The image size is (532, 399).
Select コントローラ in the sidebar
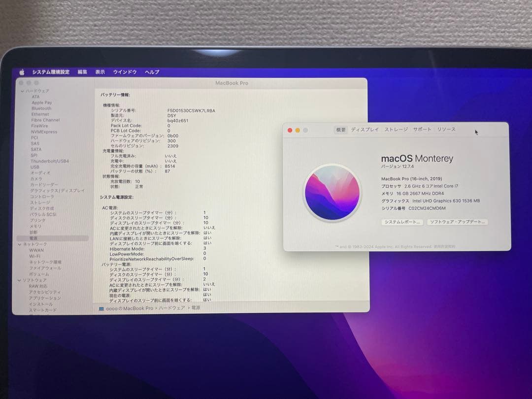pyautogui.click(x=42, y=197)
